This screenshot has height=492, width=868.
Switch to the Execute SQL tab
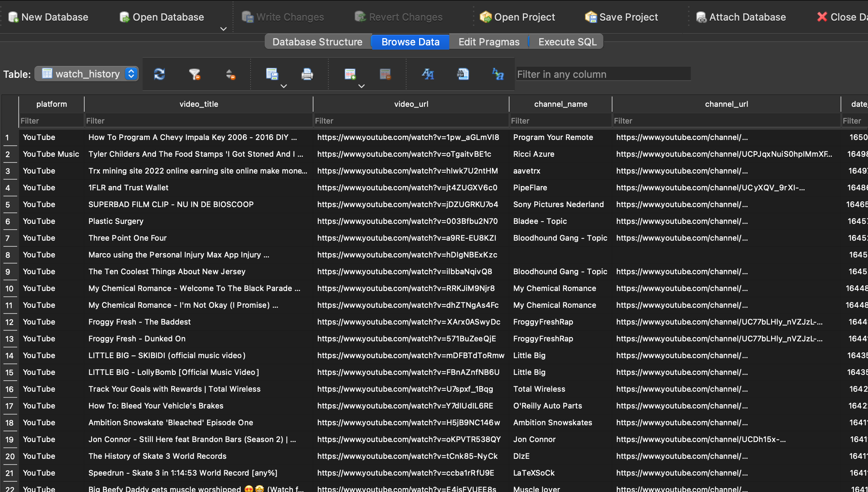pos(567,42)
